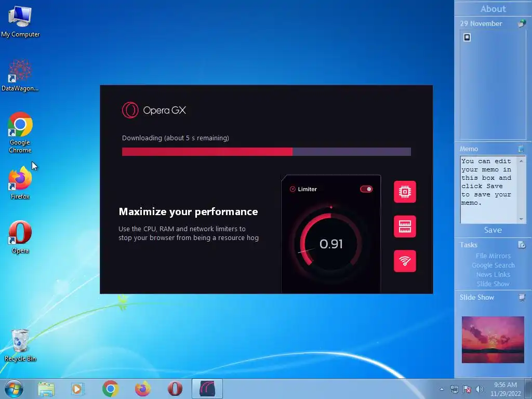This screenshot has height=399, width=532.
Task: Open the network tray icon
Action: point(454,389)
